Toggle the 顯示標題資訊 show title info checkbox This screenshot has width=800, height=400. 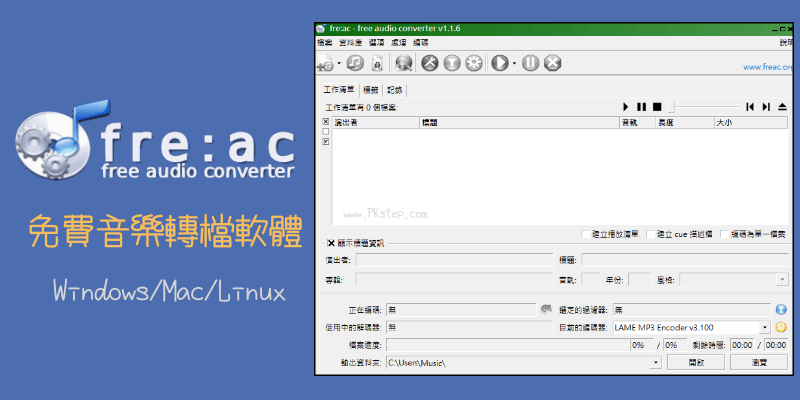tap(331, 243)
